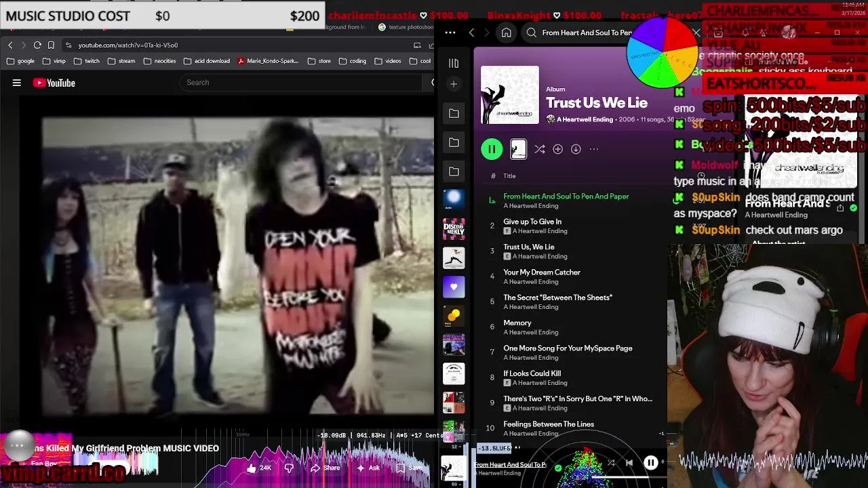This screenshot has height=488, width=868.
Task: Open the stream bookmarks folder
Action: point(121,61)
